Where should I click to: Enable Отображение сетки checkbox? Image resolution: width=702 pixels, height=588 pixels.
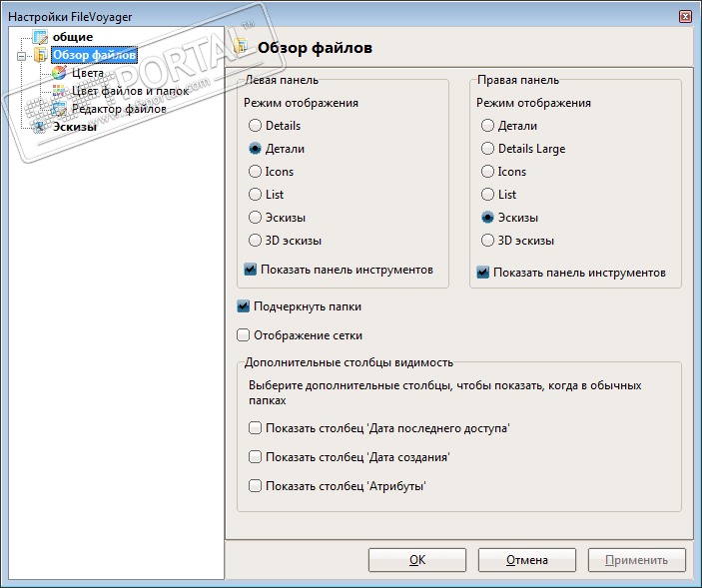coord(243,335)
